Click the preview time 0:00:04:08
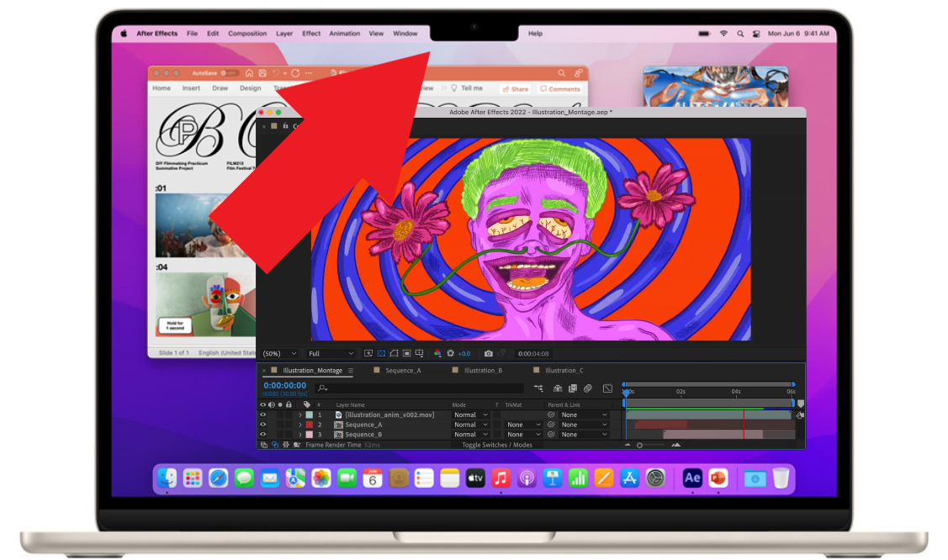948x560 pixels. (x=533, y=353)
